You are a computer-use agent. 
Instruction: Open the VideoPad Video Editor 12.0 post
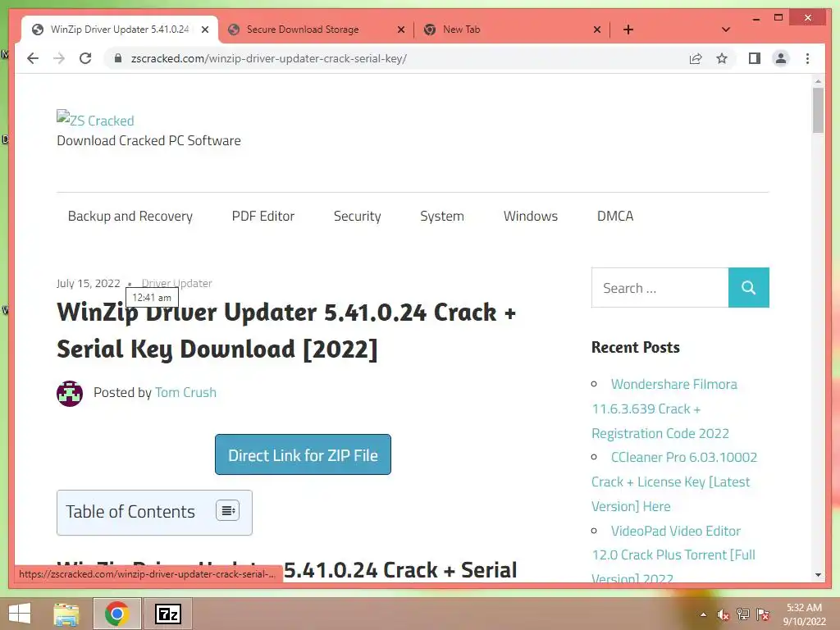[673, 554]
